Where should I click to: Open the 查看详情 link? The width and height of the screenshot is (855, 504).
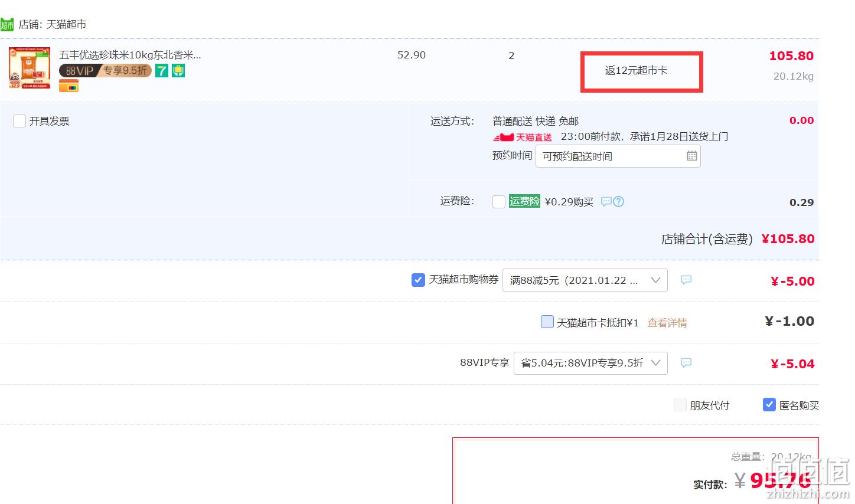point(667,323)
